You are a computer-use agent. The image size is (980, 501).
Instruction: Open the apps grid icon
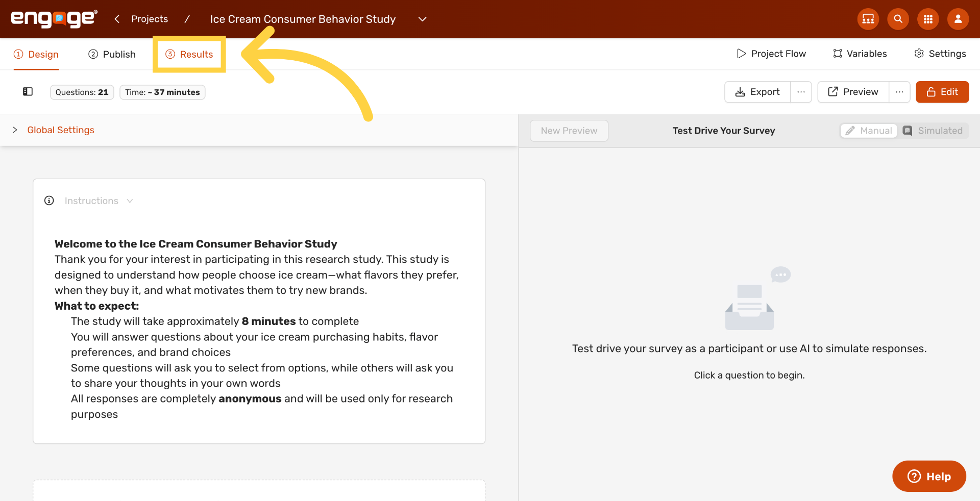928,19
